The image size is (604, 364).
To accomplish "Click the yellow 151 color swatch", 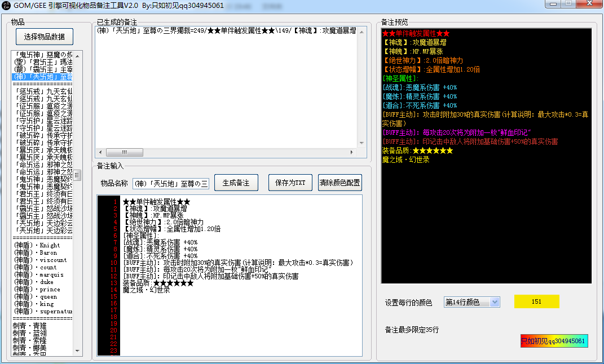I will 536,301.
